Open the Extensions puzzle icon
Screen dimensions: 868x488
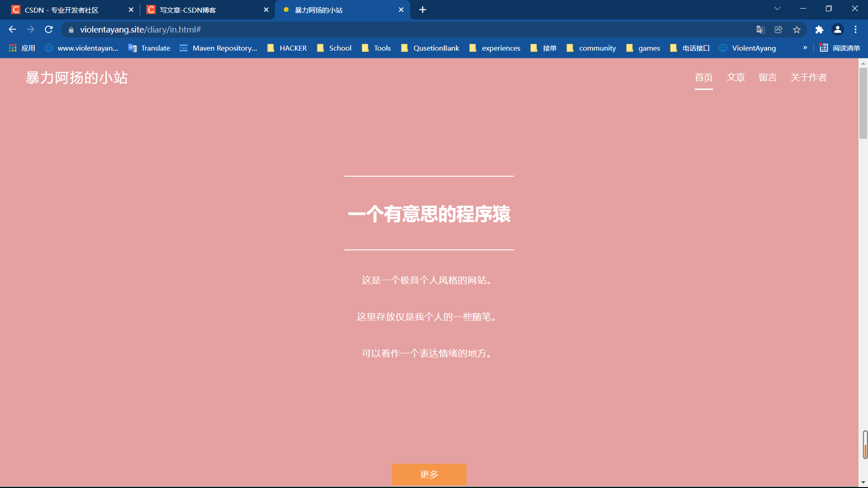[819, 29]
